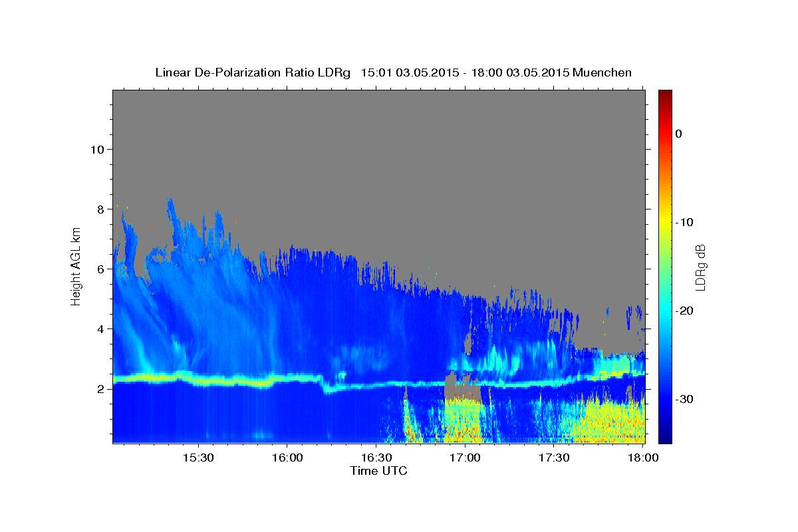Click the height tick label '6'
Screen dimensions: 798x532
[100, 269]
